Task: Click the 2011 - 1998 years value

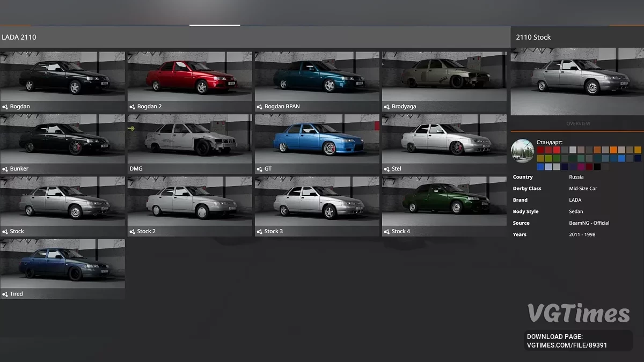Action: [582, 235]
